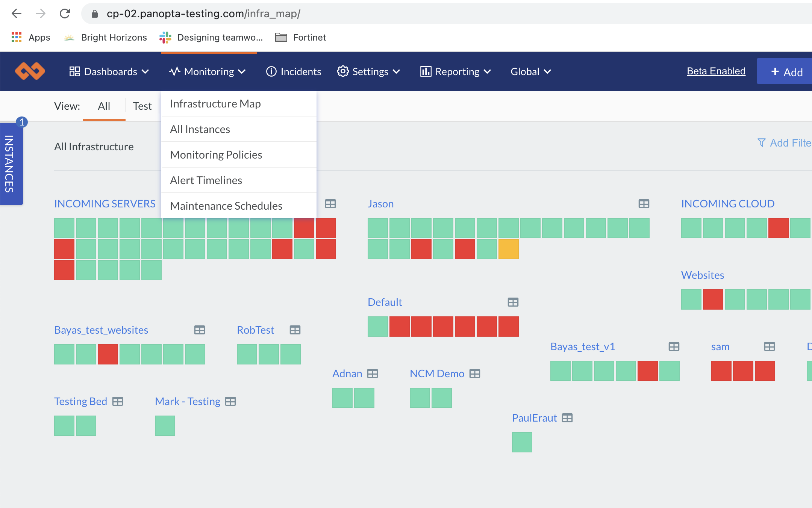The height and width of the screenshot is (508, 812).
Task: Click table icon beside Bayas_test_websites
Action: (199, 330)
